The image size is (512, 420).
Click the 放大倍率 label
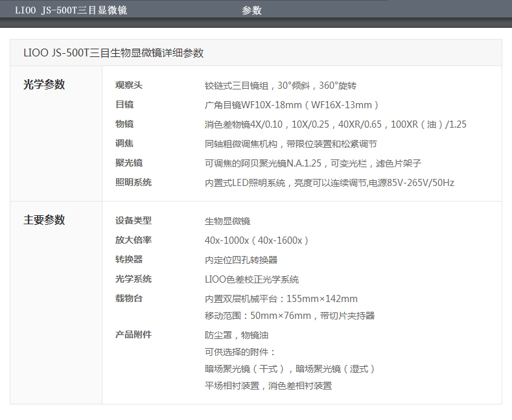coord(134,240)
